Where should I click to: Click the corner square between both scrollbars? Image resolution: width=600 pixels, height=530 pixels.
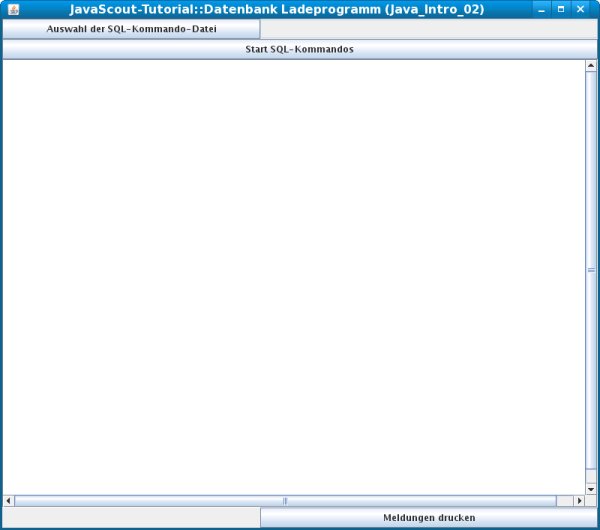[x=591, y=500]
